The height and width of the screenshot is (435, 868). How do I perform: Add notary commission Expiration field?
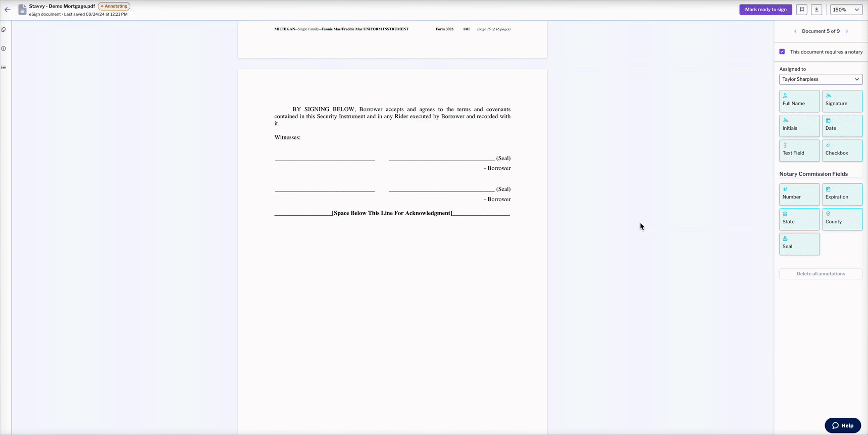pyautogui.click(x=842, y=195)
